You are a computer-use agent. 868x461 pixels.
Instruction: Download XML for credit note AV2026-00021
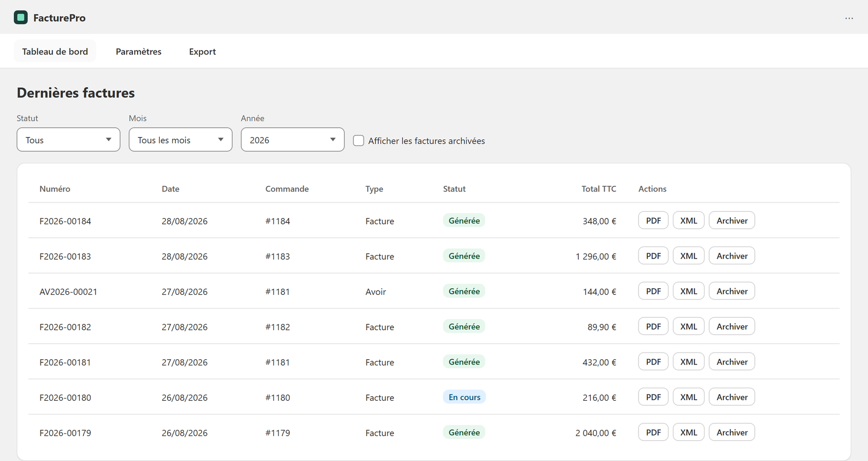689,291
